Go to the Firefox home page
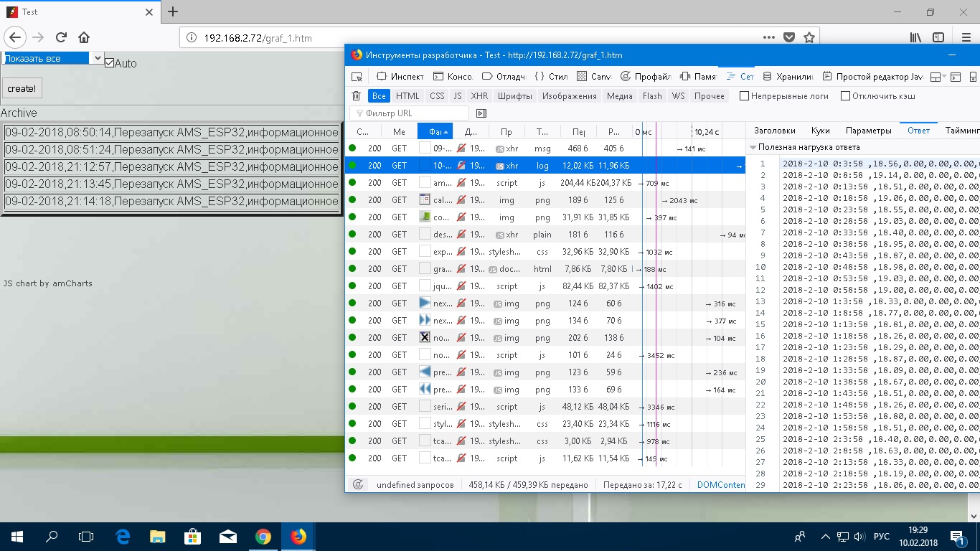The width and height of the screenshot is (980, 551). click(x=84, y=37)
